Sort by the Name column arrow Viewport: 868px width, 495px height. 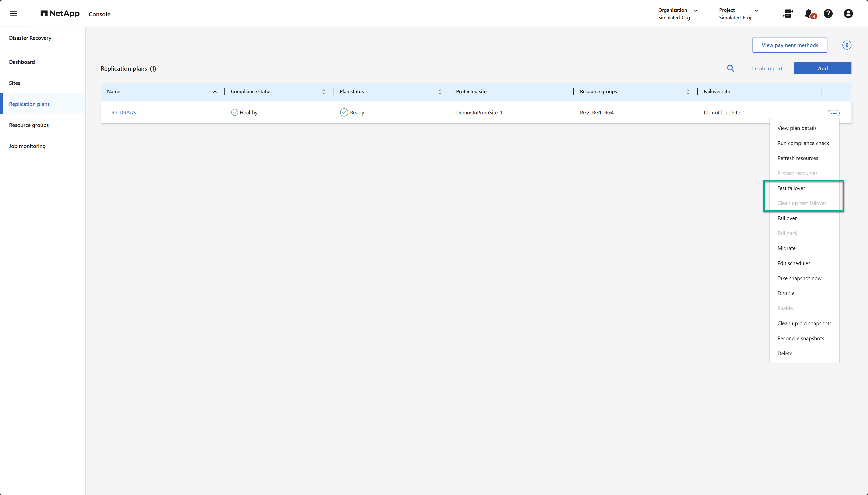(x=215, y=92)
